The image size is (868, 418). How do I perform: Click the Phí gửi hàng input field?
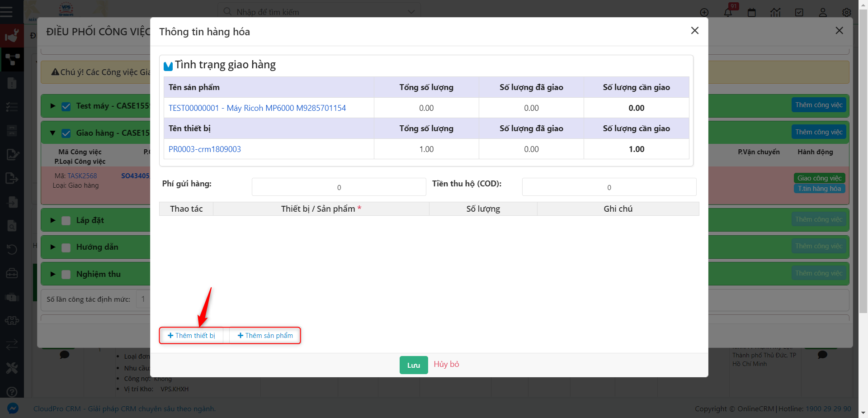pos(339,187)
